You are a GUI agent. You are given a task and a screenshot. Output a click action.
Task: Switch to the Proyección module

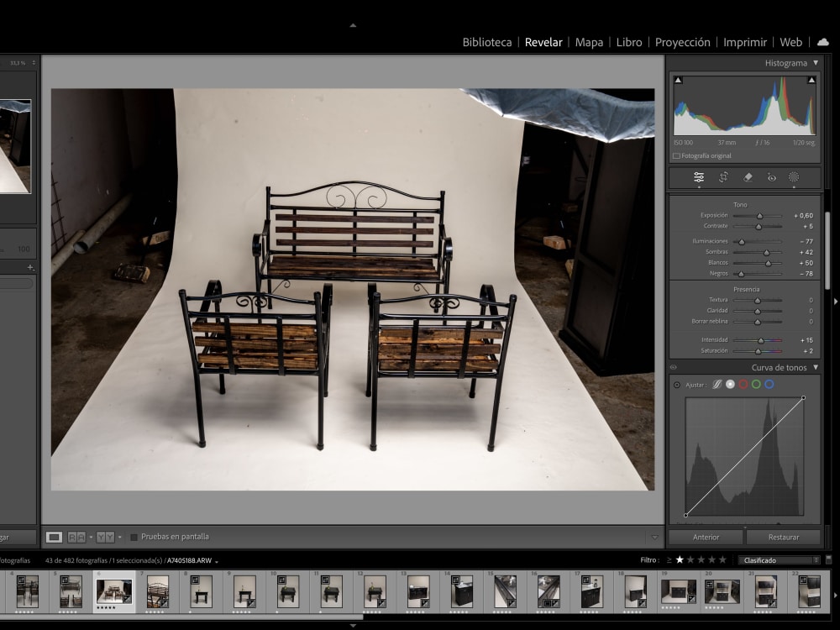tap(682, 42)
